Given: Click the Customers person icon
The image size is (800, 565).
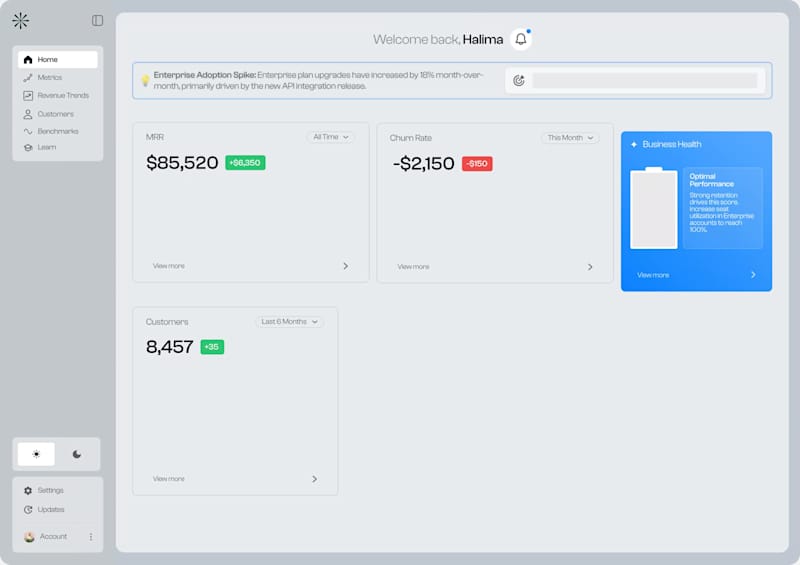Looking at the screenshot, I should 28,114.
